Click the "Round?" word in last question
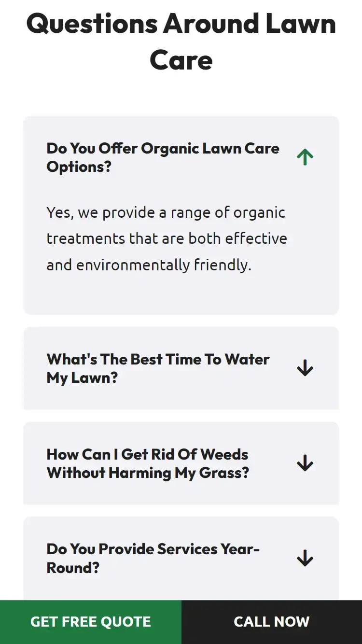Screen dimensions: 362x644 (x=73, y=568)
